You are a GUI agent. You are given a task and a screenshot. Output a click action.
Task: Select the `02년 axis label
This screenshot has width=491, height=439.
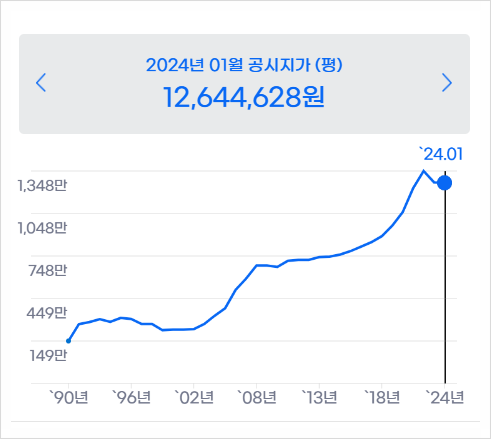point(194,397)
